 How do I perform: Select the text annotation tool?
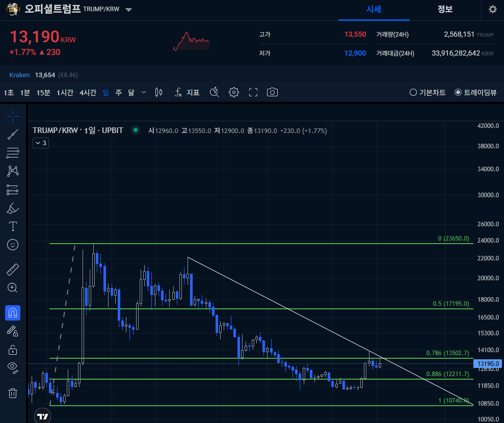pos(13,226)
